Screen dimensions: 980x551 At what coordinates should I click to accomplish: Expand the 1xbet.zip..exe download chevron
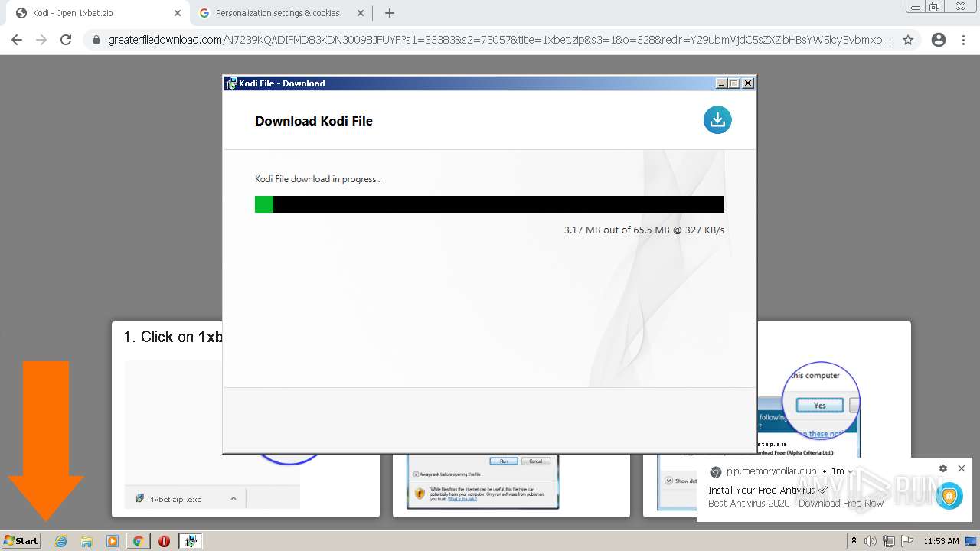pos(234,498)
